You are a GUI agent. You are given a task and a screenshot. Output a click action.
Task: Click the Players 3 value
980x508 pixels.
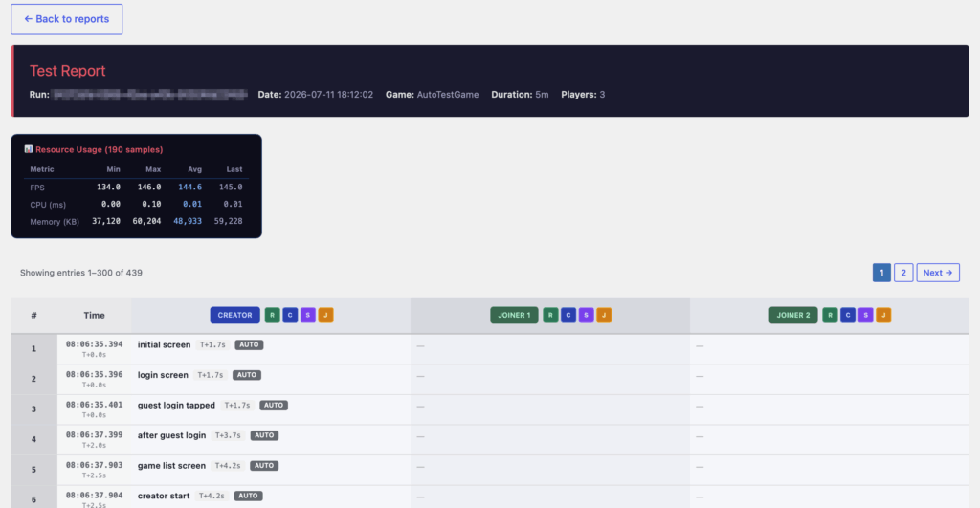tap(602, 95)
